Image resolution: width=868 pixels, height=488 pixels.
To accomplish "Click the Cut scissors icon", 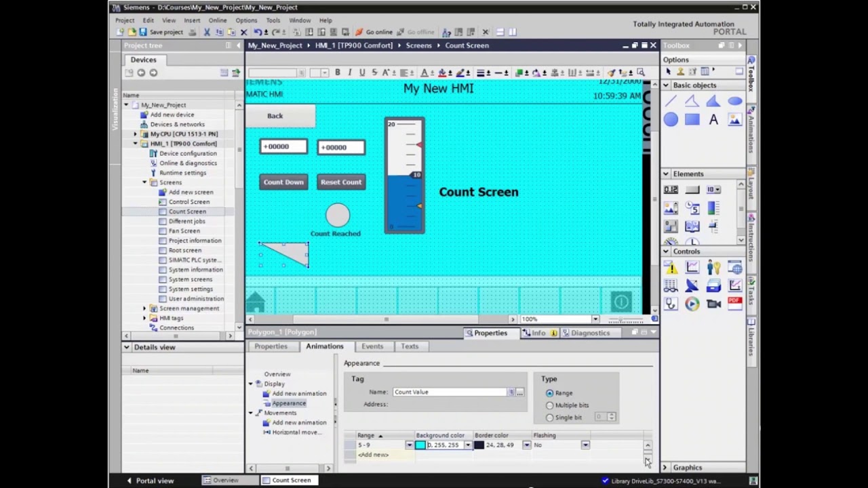I will pos(207,32).
